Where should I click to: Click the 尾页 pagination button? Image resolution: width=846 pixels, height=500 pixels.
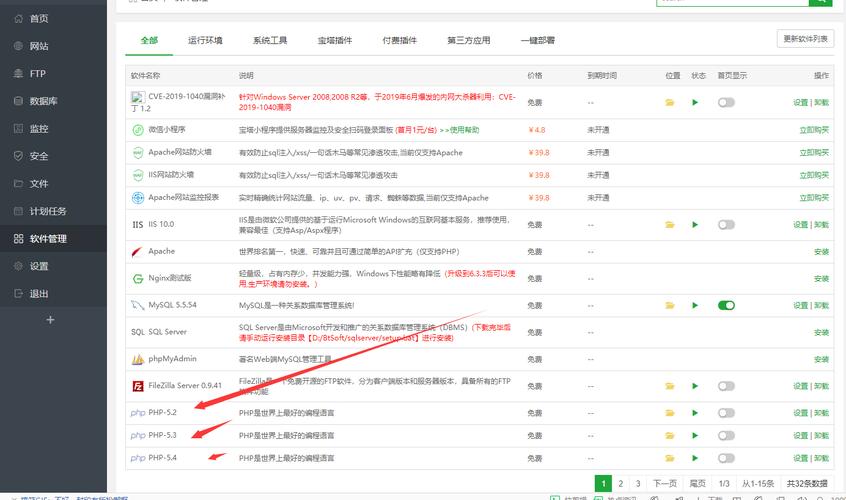click(x=697, y=484)
